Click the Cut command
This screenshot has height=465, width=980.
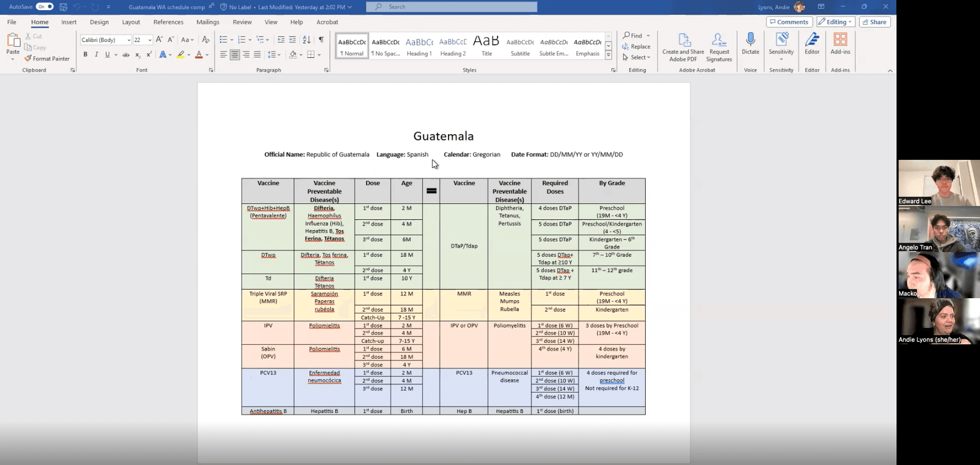[34, 36]
